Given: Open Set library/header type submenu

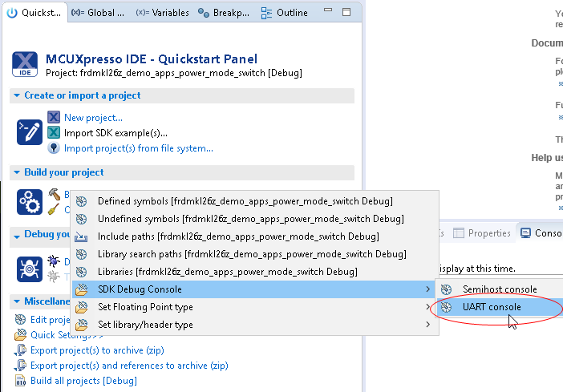Looking at the screenshot, I should 255,325.
